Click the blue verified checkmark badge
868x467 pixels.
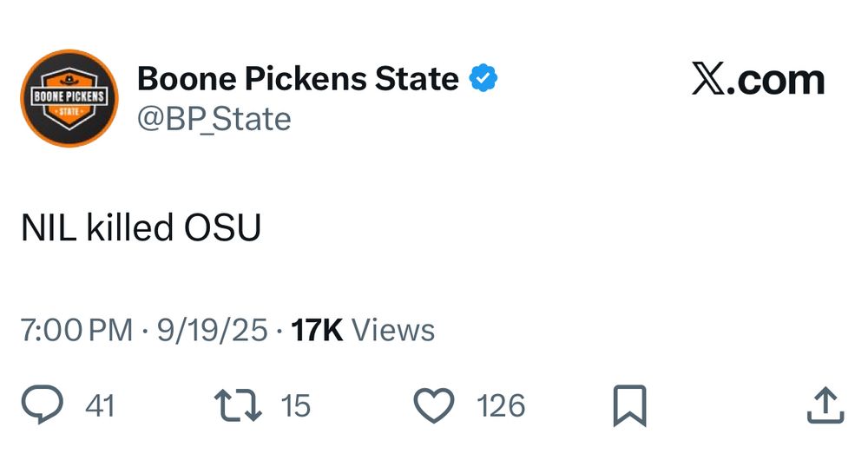483,80
